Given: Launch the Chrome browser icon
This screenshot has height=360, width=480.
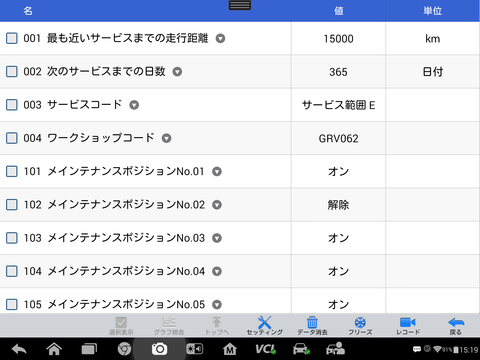Looking at the screenshot, I should point(124,349).
